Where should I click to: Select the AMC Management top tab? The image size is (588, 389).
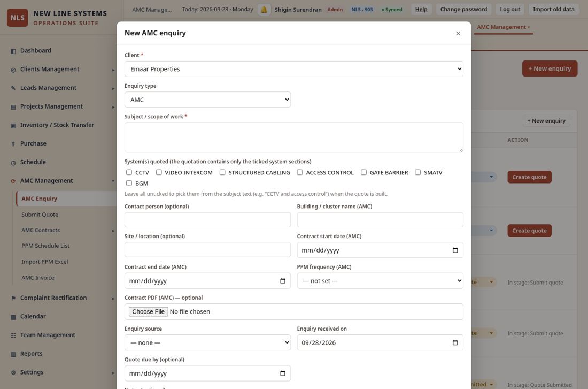503,27
